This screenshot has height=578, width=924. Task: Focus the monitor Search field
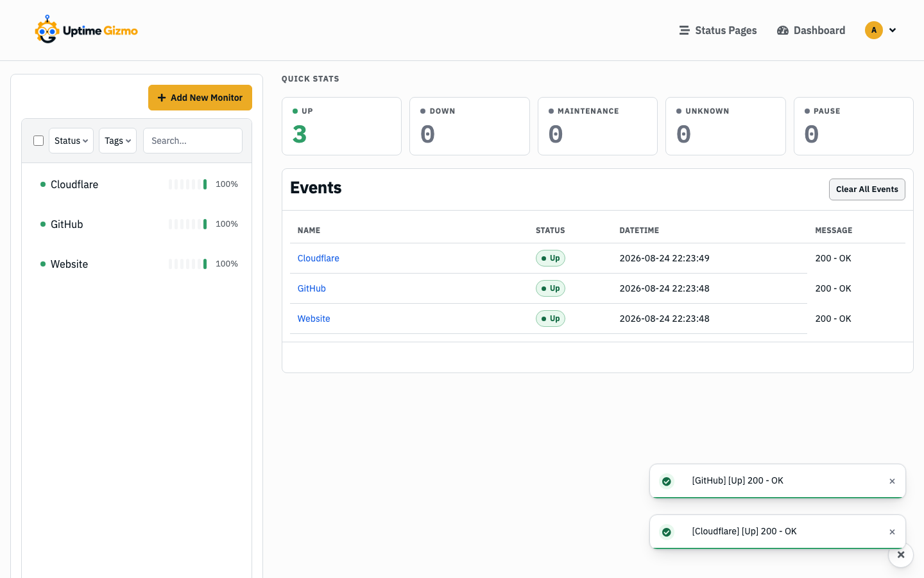click(x=193, y=141)
